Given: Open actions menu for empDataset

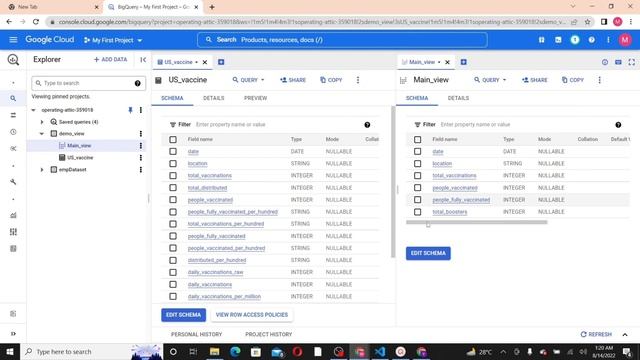Looking at the screenshot, I should 141,169.
